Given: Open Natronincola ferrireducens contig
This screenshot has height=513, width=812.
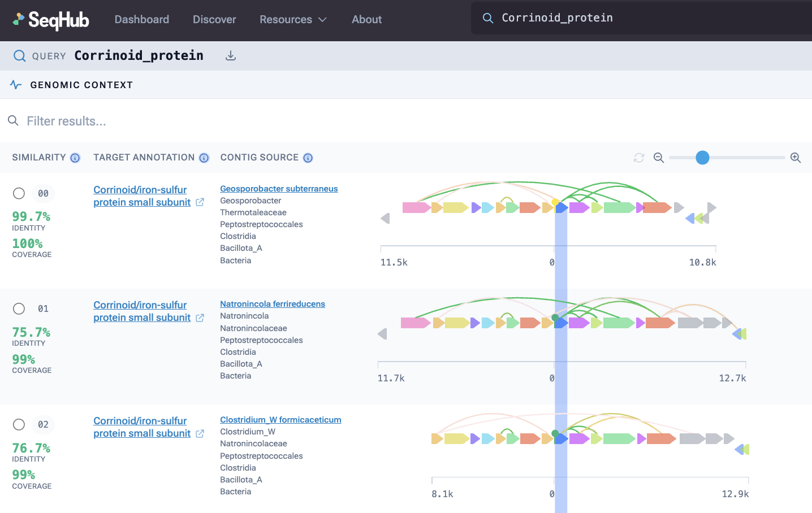Looking at the screenshot, I should pos(273,304).
